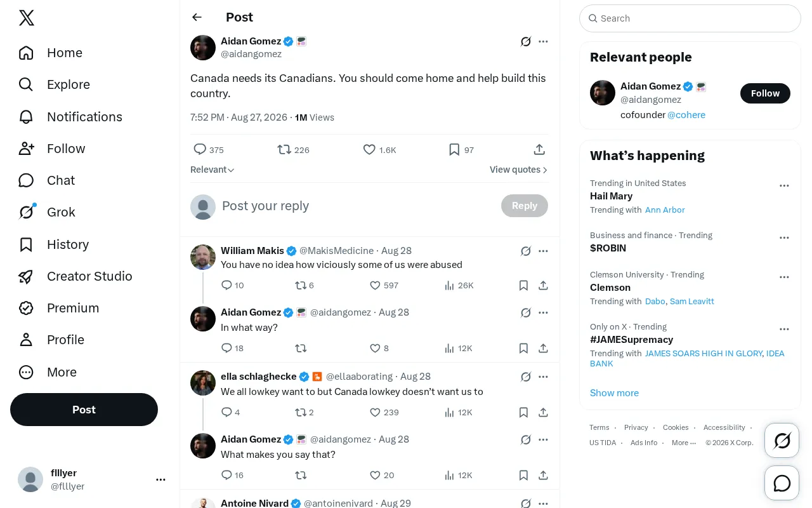Click the Search input field

pyautogui.click(x=690, y=18)
